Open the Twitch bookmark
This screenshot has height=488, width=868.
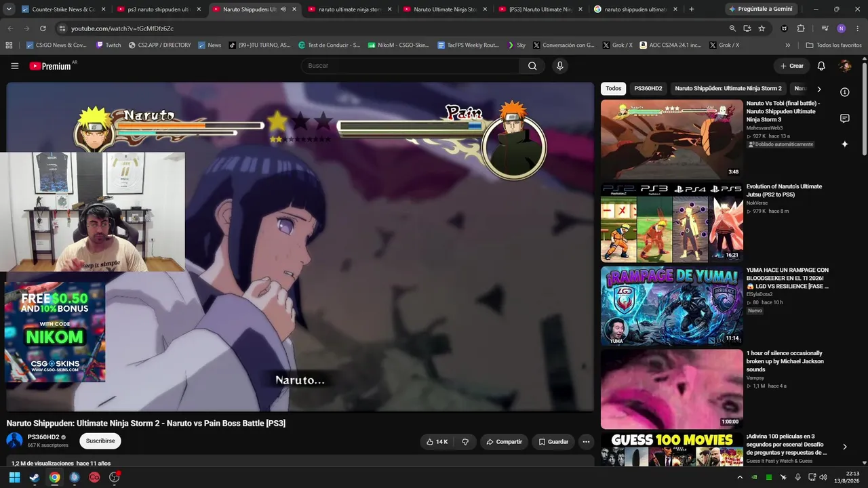[x=108, y=45]
